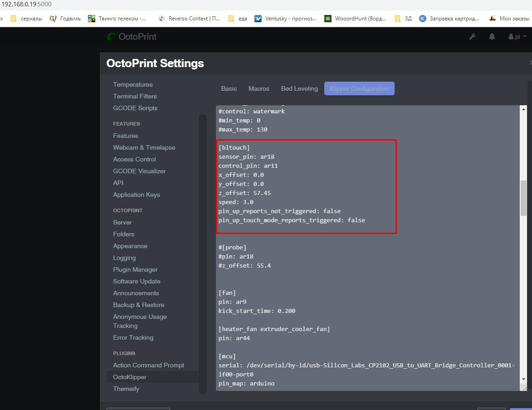Click scroll-up arrow of config editor
The width and height of the screenshot is (532, 410).
pos(523,109)
